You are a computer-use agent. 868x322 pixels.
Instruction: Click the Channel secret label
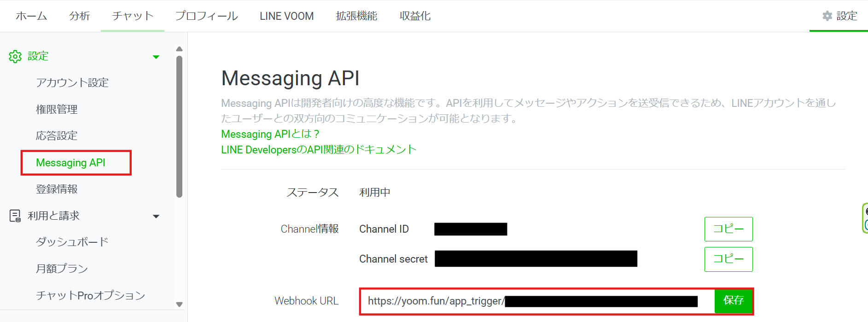(x=394, y=259)
